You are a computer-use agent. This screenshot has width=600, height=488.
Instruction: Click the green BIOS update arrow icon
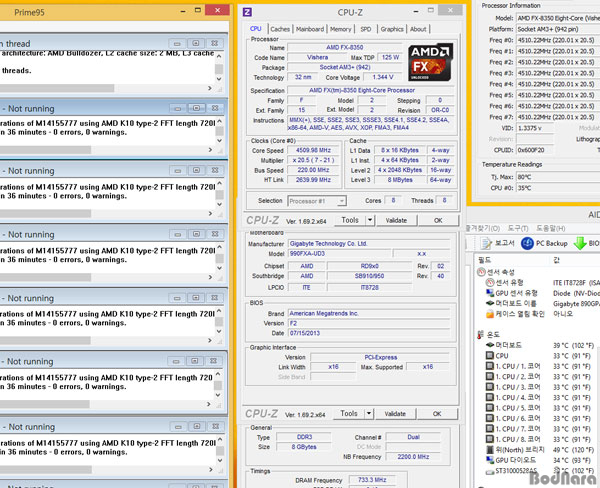click(x=580, y=243)
